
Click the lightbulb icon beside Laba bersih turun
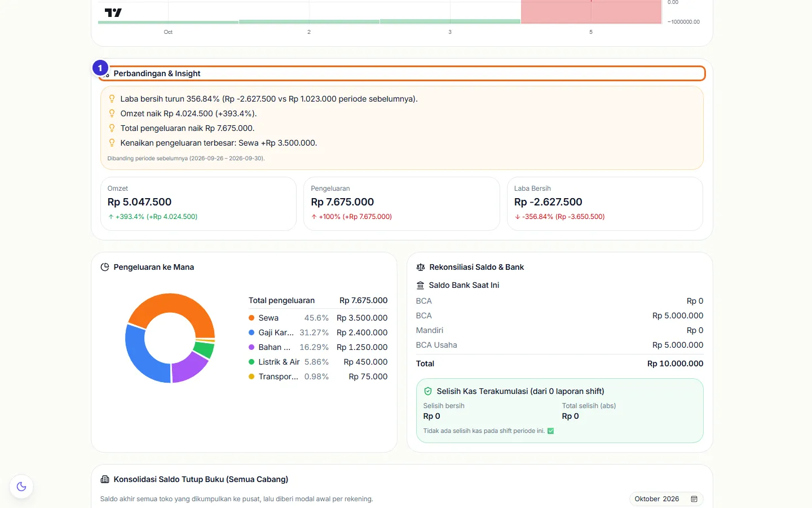[112, 99]
